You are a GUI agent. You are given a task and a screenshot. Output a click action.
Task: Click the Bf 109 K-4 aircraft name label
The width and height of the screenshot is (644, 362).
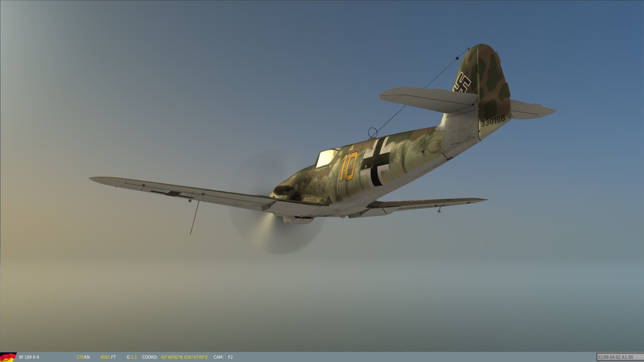pos(29,357)
